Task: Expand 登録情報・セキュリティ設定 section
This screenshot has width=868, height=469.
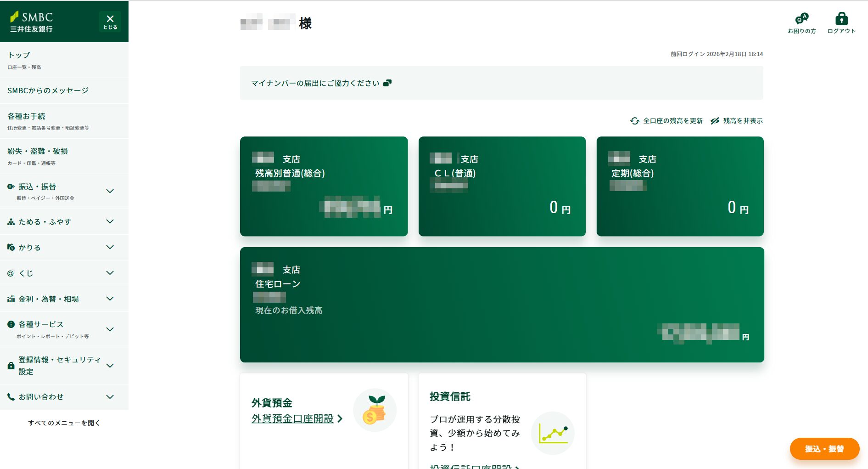Action: point(110,366)
